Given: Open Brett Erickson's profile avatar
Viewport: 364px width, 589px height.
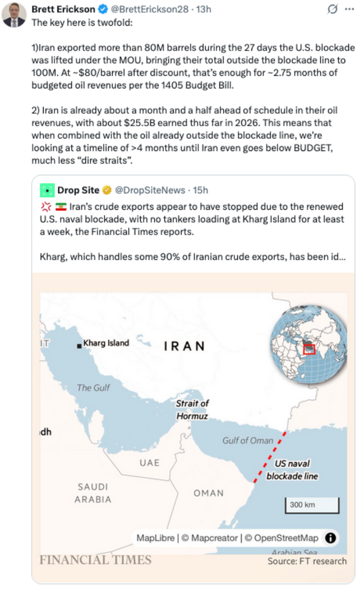Looking at the screenshot, I should [14, 15].
